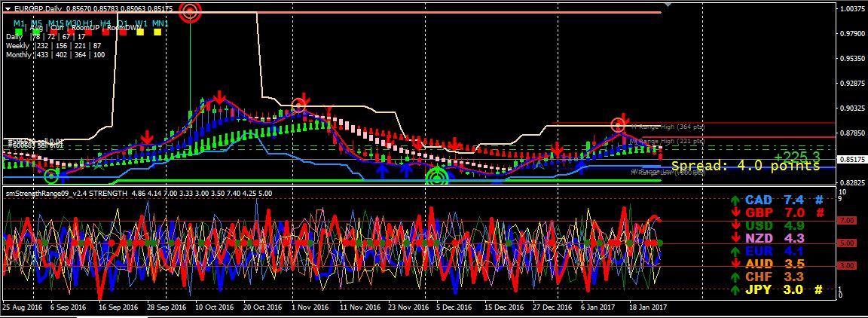Image resolution: width=868 pixels, height=318 pixels.
Task: Click the 0.92825 value on price axis
Action: click(x=851, y=83)
